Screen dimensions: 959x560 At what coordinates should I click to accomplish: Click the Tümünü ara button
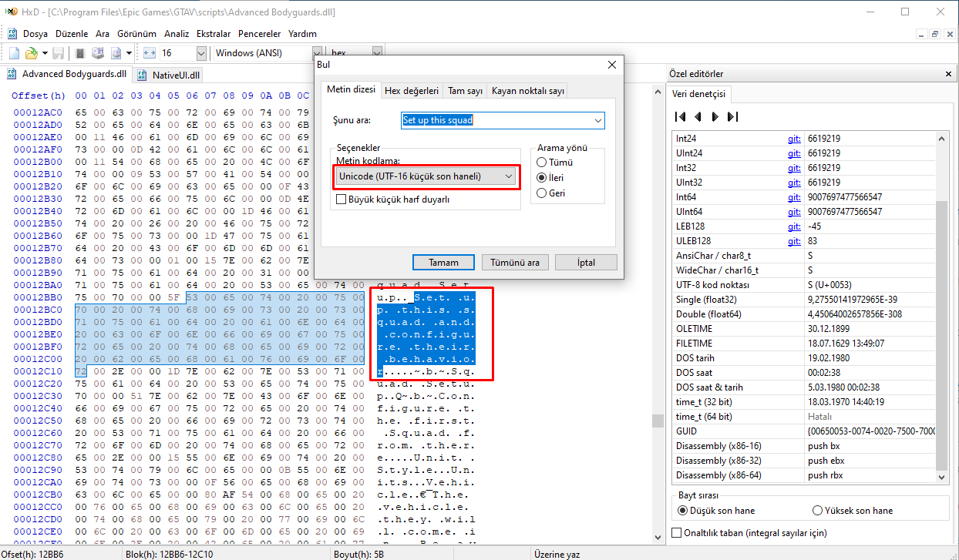pyautogui.click(x=515, y=263)
